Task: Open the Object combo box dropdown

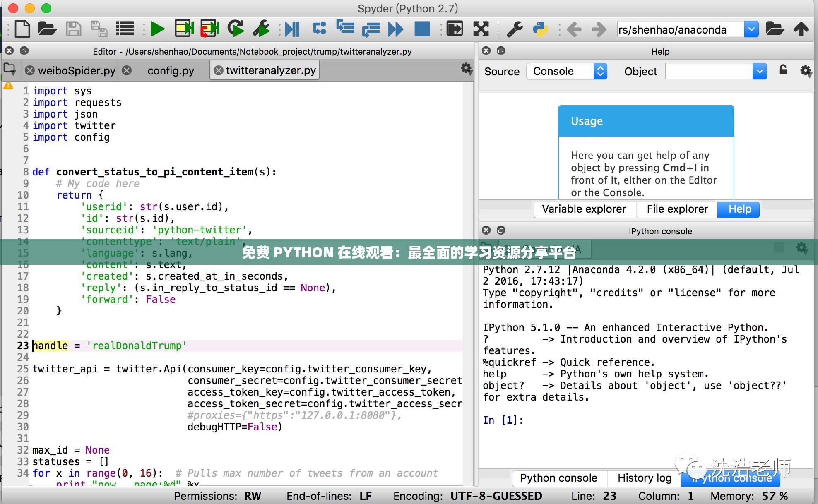Action: pos(759,71)
